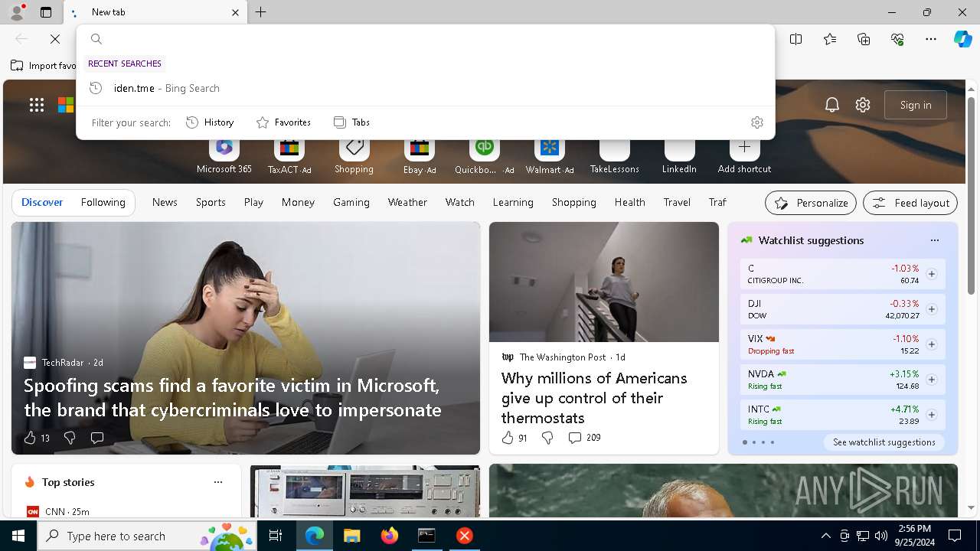Stop loading the page
Image resolution: width=980 pixels, height=551 pixels.
(55, 39)
